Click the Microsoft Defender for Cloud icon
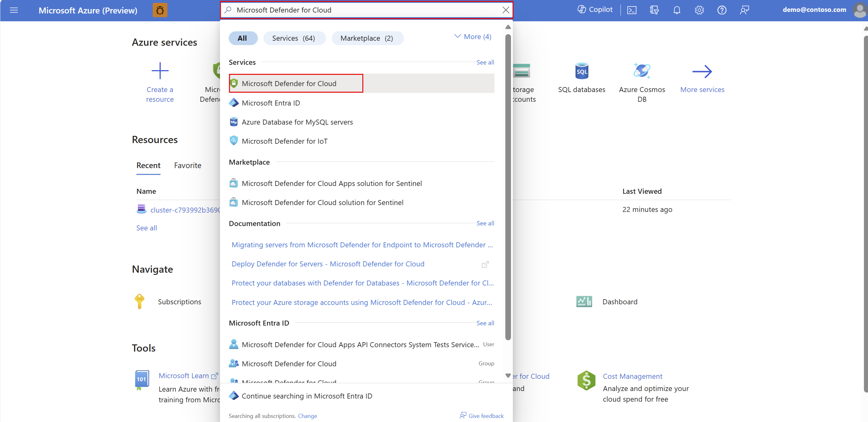The width and height of the screenshot is (868, 422). [x=234, y=83]
